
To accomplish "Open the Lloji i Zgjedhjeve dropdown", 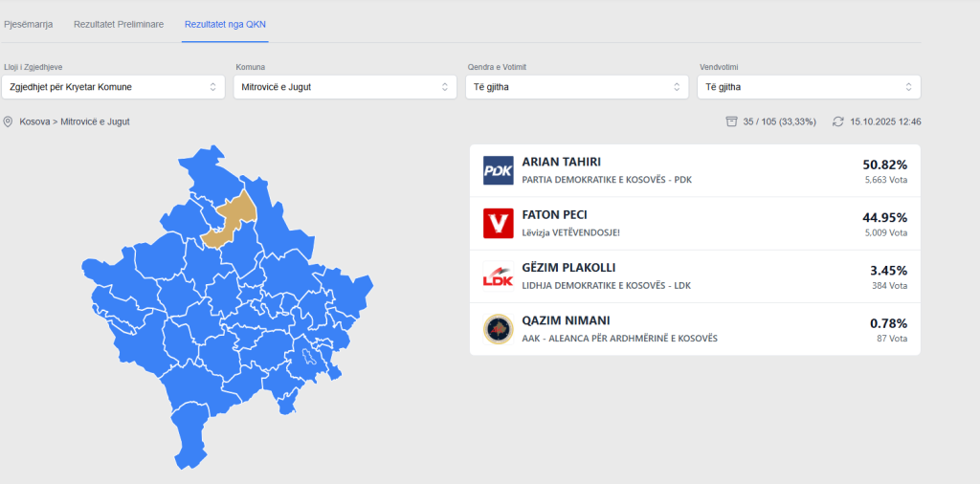I will (x=113, y=87).
